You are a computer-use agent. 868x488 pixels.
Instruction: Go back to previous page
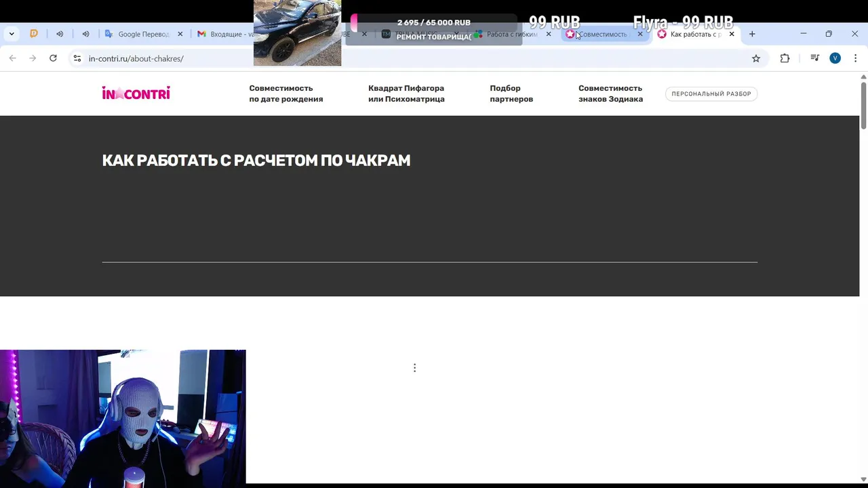click(13, 58)
